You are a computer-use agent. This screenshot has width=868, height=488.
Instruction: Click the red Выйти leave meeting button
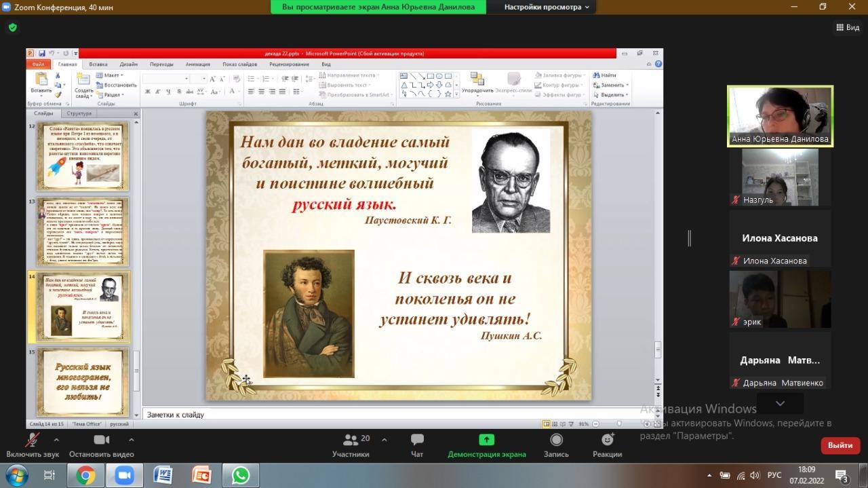click(x=840, y=445)
